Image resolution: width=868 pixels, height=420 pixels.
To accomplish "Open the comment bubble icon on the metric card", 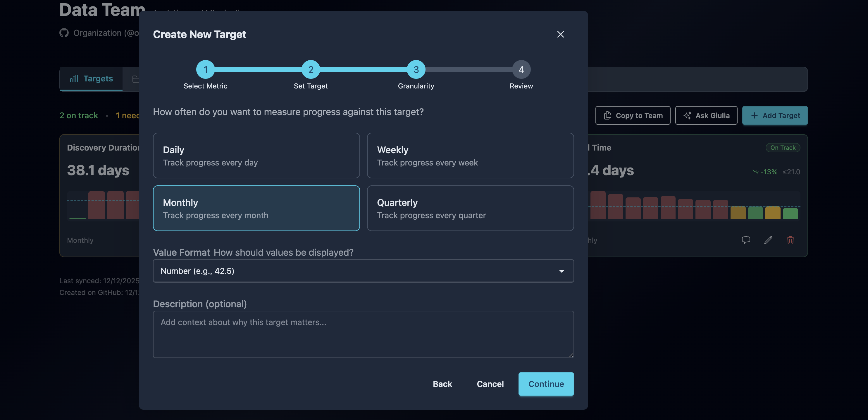I will [746, 240].
